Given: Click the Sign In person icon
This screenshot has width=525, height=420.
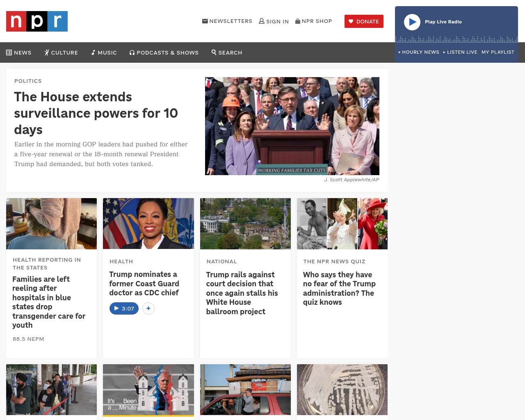Looking at the screenshot, I should click(262, 21).
